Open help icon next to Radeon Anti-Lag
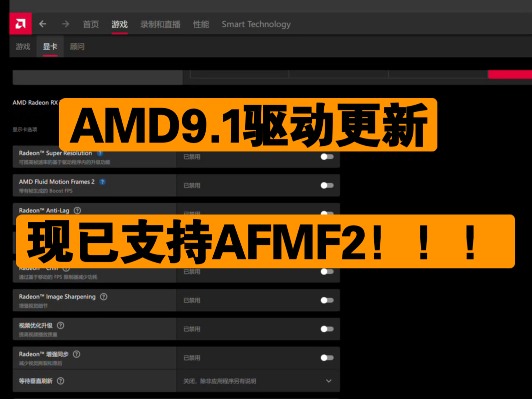Viewport: 532px width, 399px height. click(77, 210)
